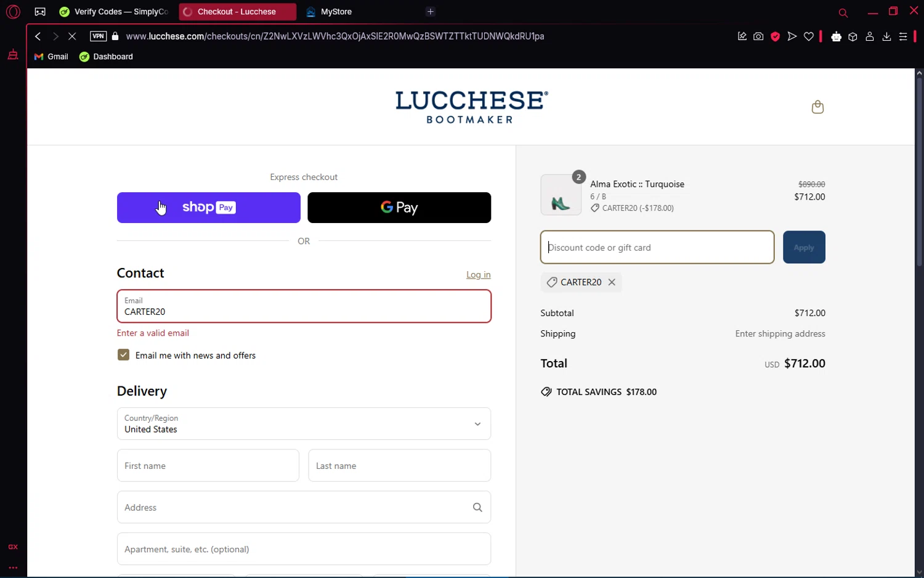The width and height of the screenshot is (924, 578).
Task: Open the downloads icon
Action: 886,36
